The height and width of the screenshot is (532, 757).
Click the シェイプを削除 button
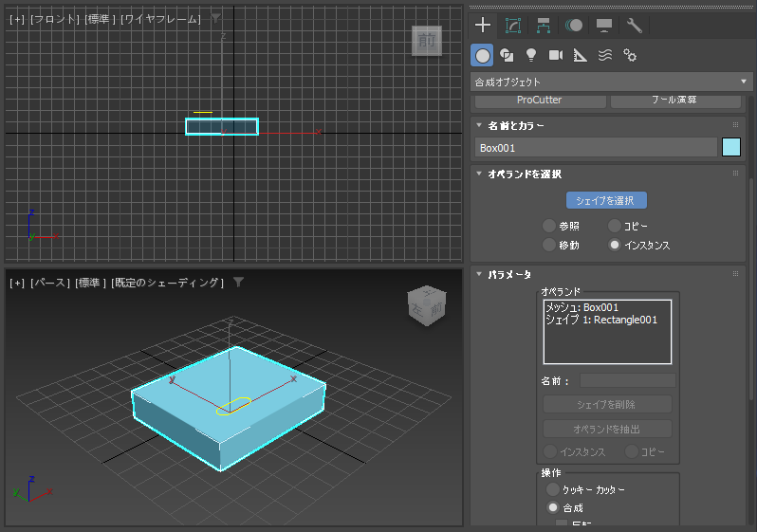(x=607, y=405)
